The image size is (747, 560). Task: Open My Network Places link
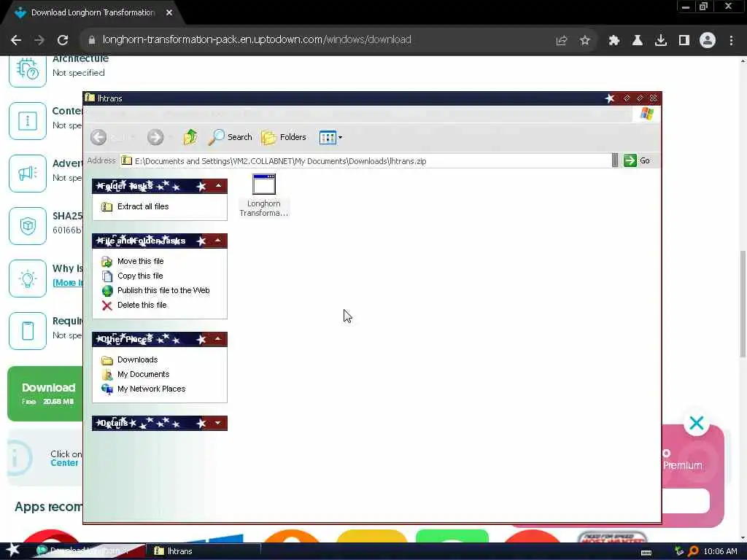pyautogui.click(x=152, y=389)
